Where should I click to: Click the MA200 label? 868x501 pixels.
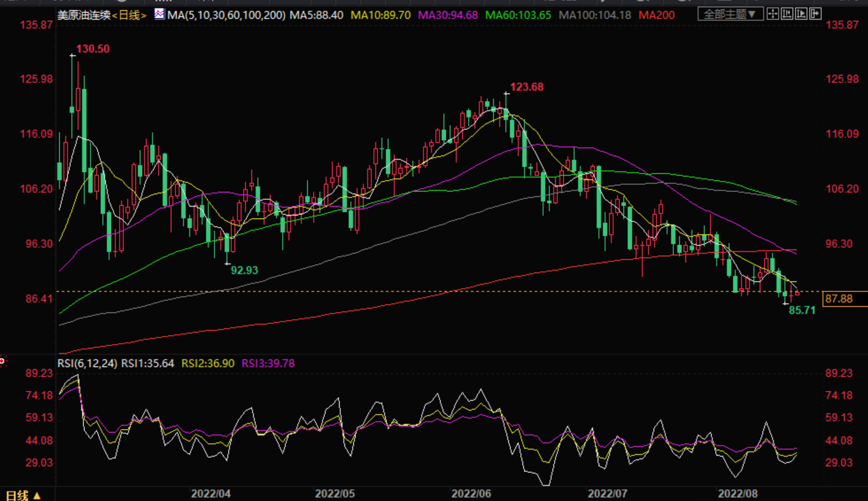[657, 15]
